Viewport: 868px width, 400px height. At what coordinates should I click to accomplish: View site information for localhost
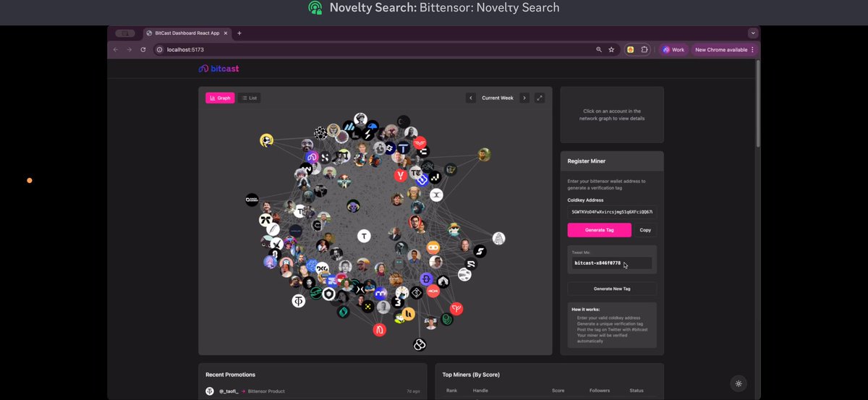(160, 49)
